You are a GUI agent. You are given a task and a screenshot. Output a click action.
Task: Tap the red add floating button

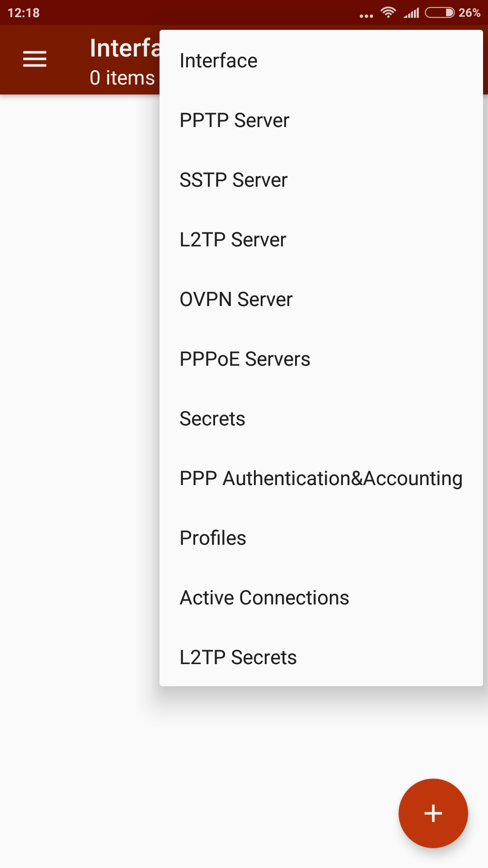click(433, 813)
